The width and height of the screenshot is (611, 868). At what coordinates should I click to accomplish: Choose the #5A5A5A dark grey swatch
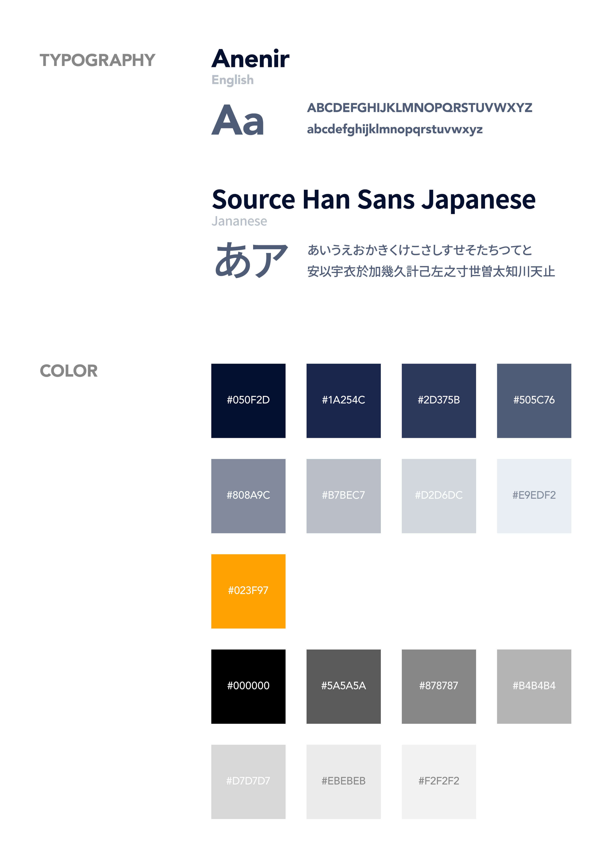[343, 687]
